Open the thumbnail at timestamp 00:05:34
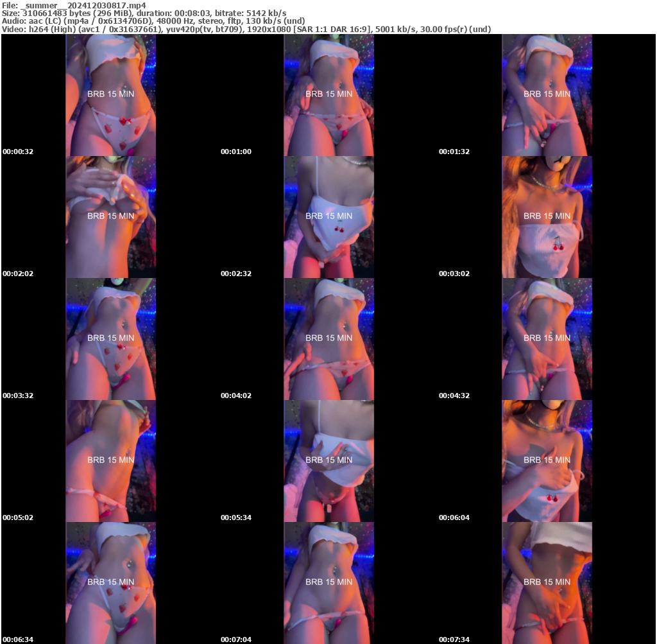The height and width of the screenshot is (644, 657). (x=328, y=460)
